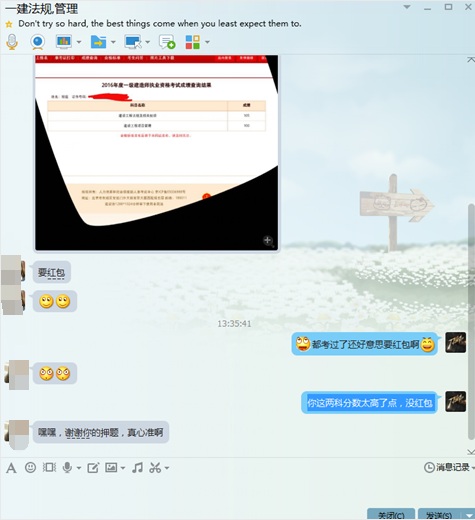Click the 发送(S) send button

[439, 514]
